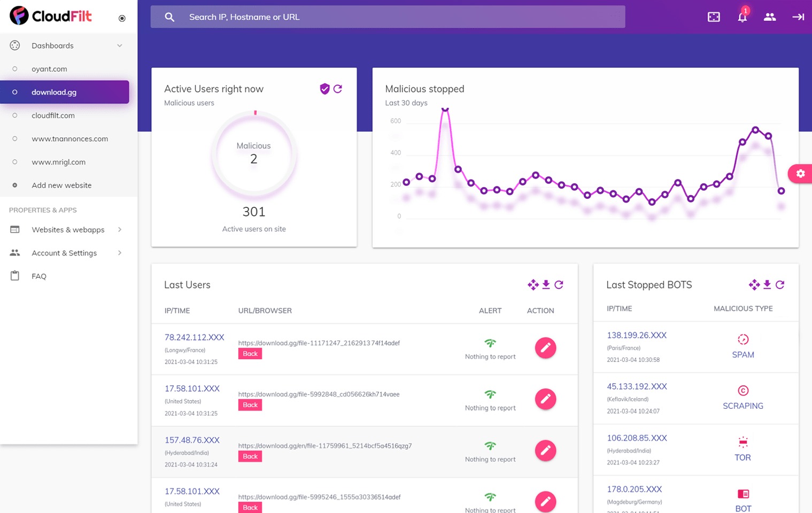Click the CloudFilt logo

[x=51, y=15]
